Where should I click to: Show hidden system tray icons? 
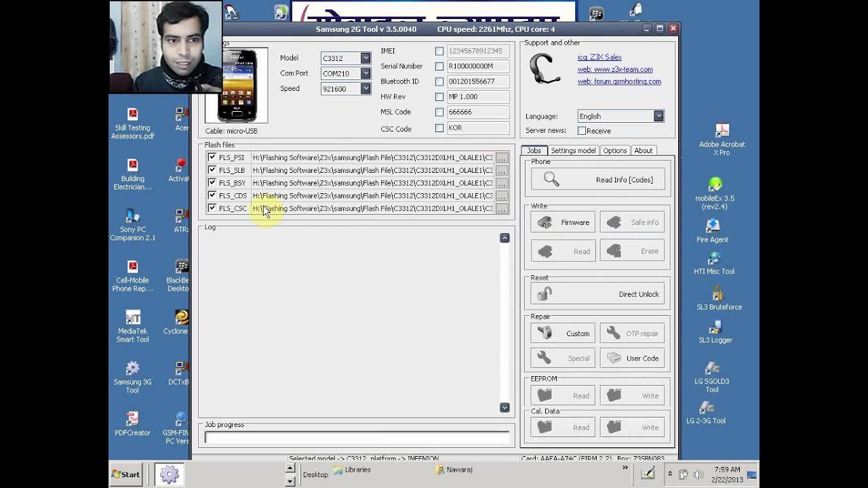click(x=670, y=474)
